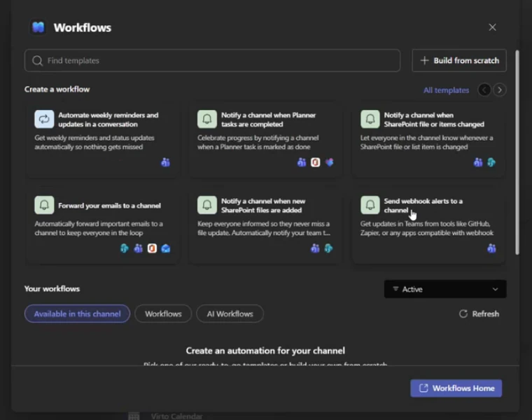Click the open-in-new-window icon on Workflows Home
This screenshot has width=532, height=420.
pyautogui.click(x=423, y=388)
